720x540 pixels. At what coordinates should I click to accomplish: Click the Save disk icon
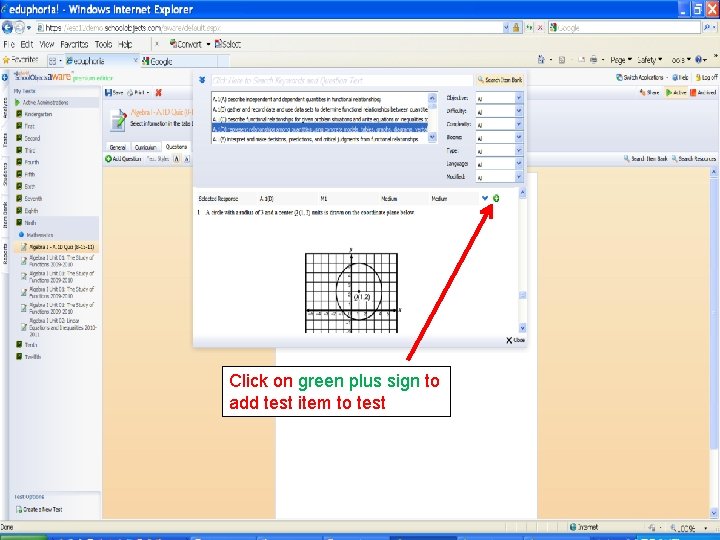[x=114, y=93]
